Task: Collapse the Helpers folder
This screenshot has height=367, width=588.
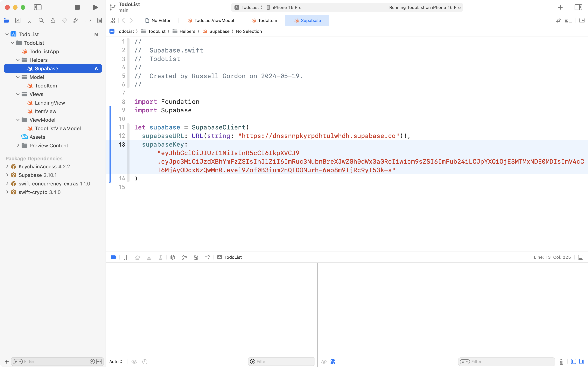Action: pos(18,60)
